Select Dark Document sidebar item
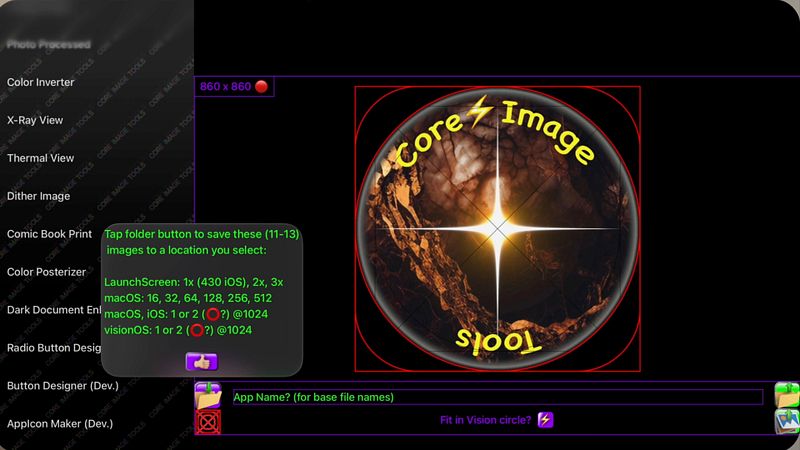Viewport: 800px width, 450px height. pos(54,310)
